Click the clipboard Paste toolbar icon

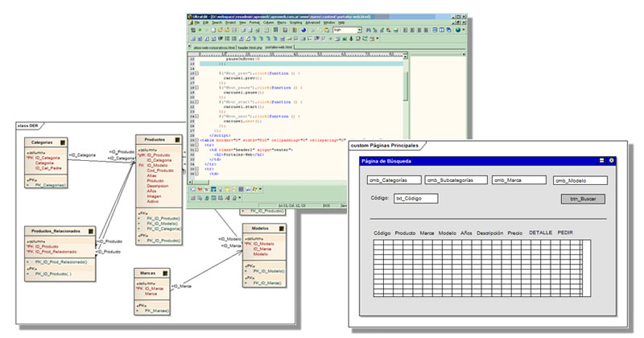tap(327, 30)
